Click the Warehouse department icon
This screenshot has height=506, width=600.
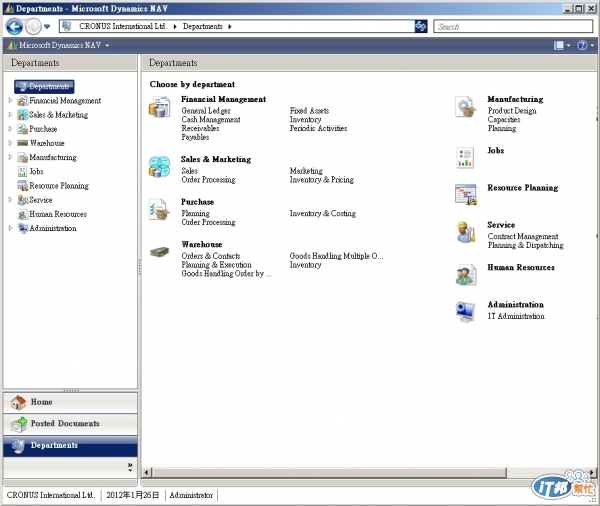pos(159,252)
